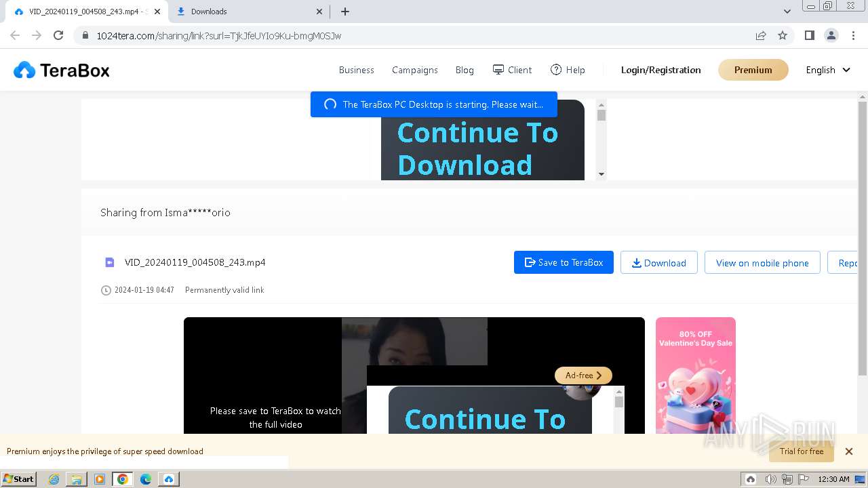Click Login/Registration
The image size is (868, 488).
(x=661, y=70)
